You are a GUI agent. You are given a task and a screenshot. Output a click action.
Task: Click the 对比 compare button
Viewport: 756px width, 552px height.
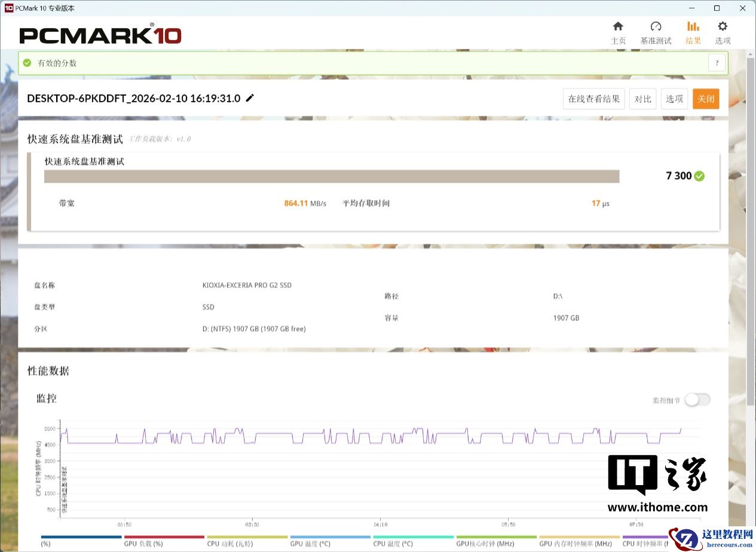(x=642, y=99)
